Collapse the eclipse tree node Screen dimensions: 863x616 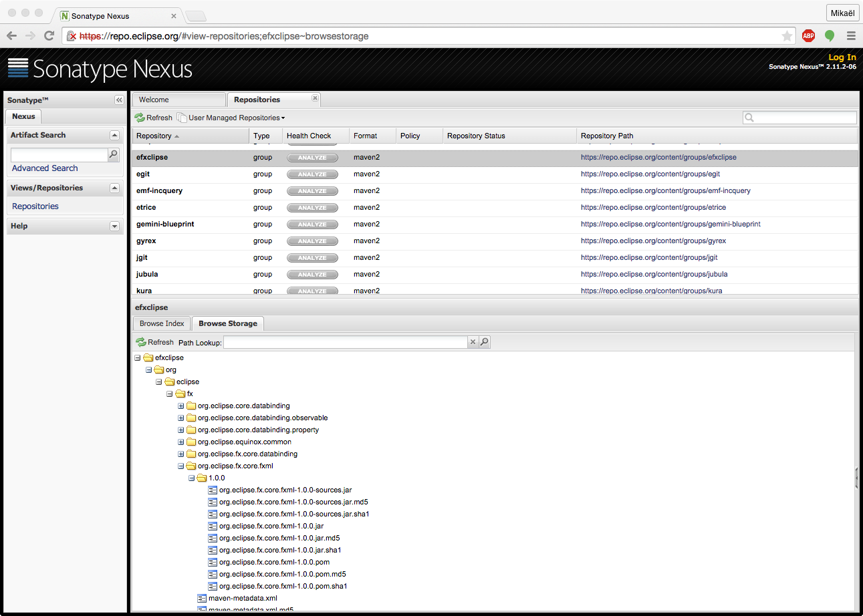(x=159, y=381)
